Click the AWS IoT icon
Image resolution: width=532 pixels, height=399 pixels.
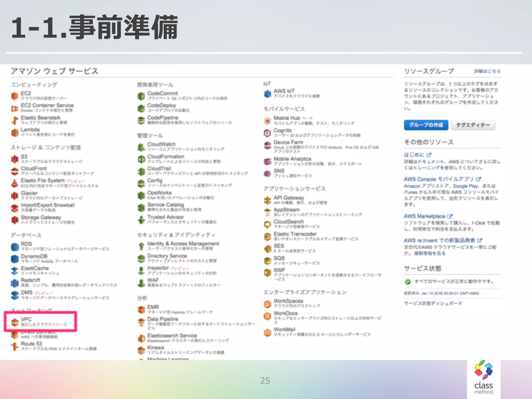[x=267, y=94]
